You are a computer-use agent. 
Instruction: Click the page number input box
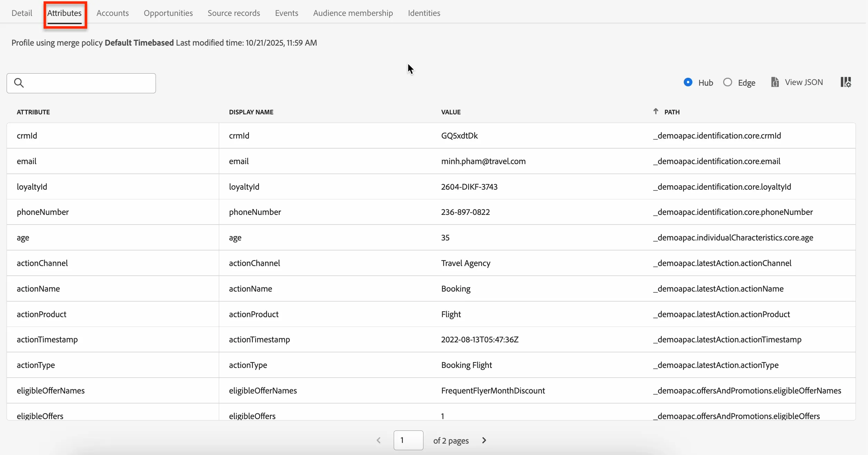tap(408, 440)
